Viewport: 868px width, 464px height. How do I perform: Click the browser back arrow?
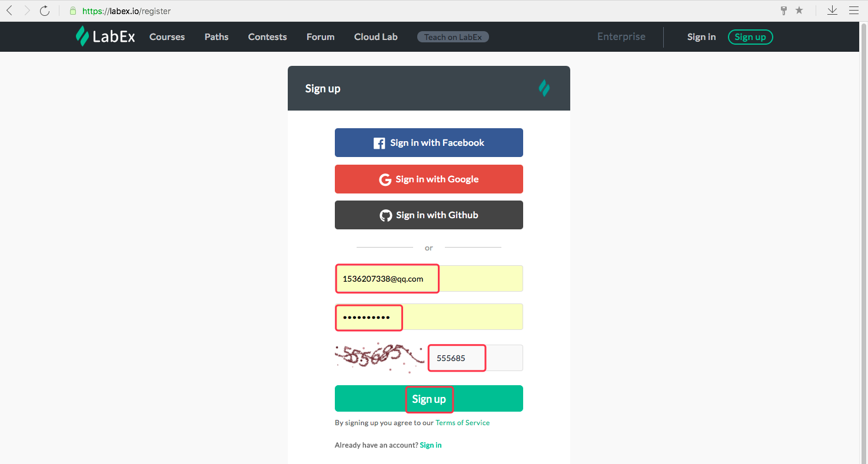point(9,11)
